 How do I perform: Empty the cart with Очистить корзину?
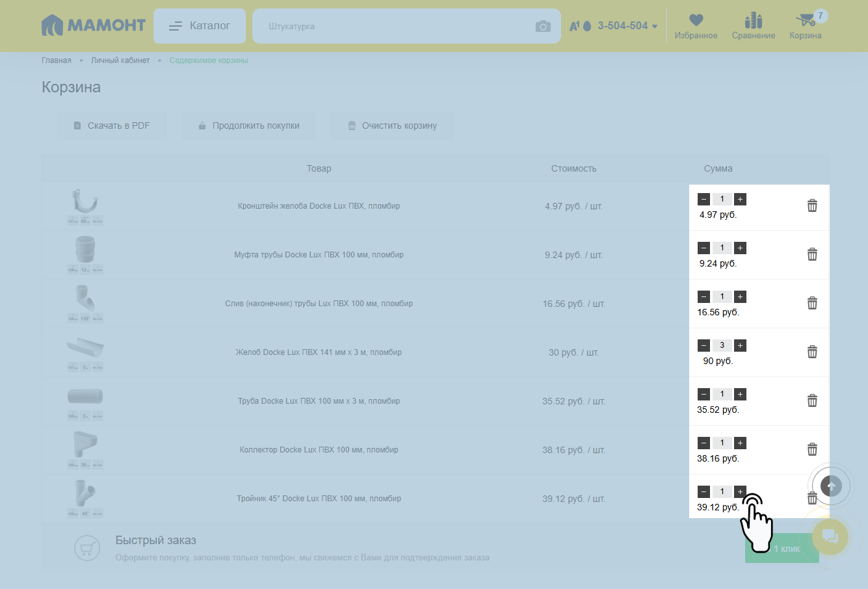click(x=393, y=125)
